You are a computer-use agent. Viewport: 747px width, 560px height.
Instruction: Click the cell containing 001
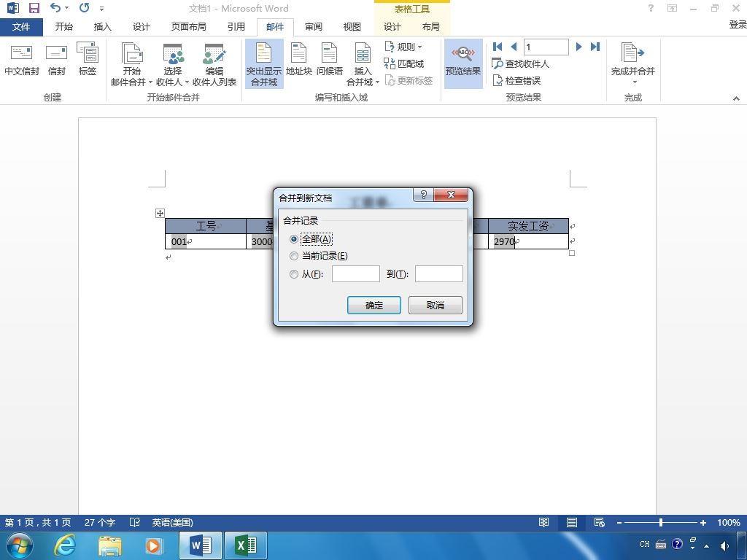click(x=206, y=241)
